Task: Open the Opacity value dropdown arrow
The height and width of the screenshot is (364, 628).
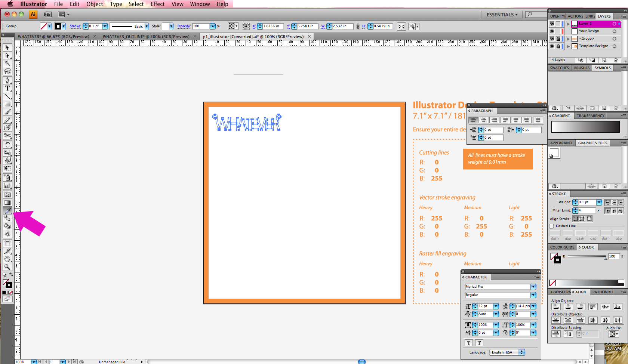Action: (x=213, y=26)
